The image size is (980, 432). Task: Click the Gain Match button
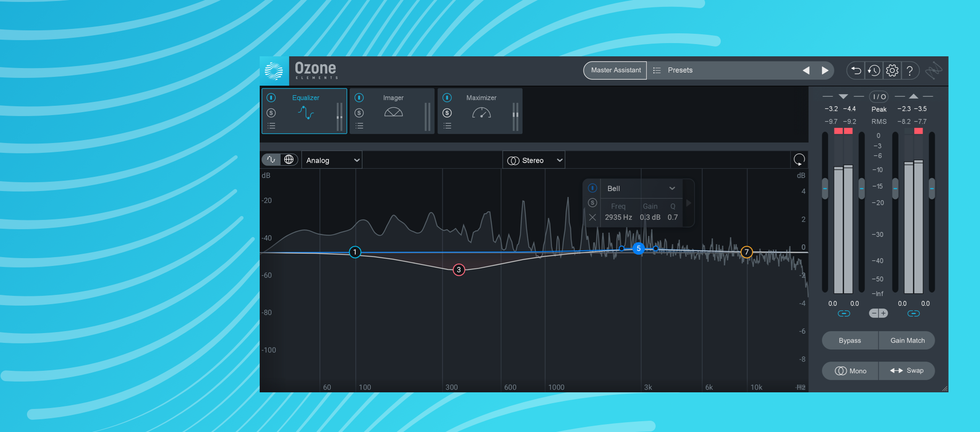[x=907, y=340]
